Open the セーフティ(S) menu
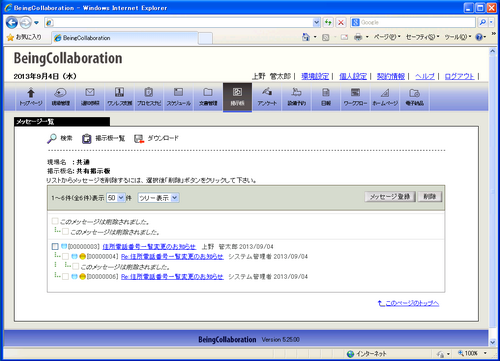 point(423,37)
